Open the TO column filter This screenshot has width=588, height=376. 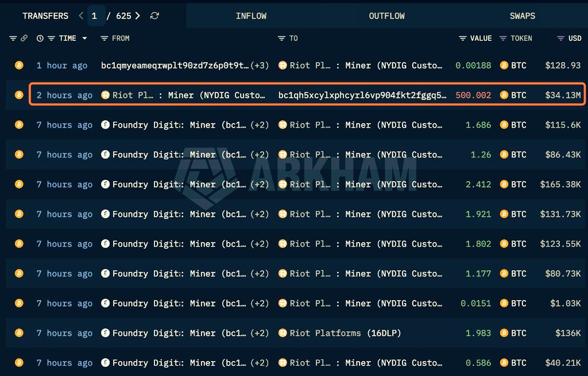click(281, 39)
